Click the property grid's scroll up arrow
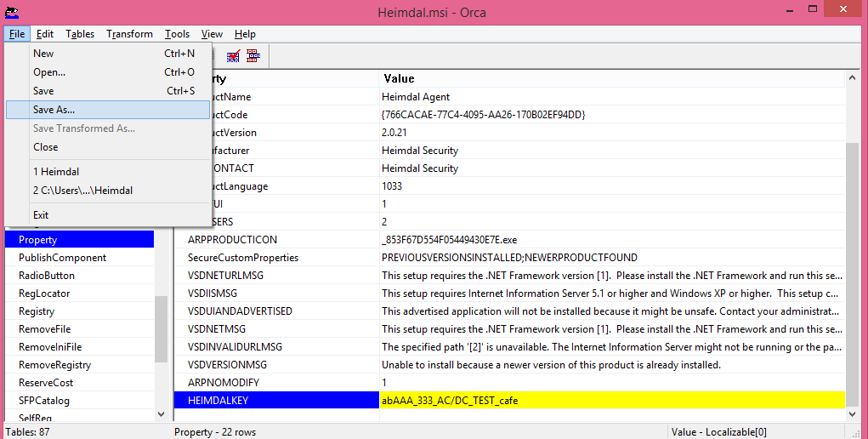 pyautogui.click(x=852, y=78)
